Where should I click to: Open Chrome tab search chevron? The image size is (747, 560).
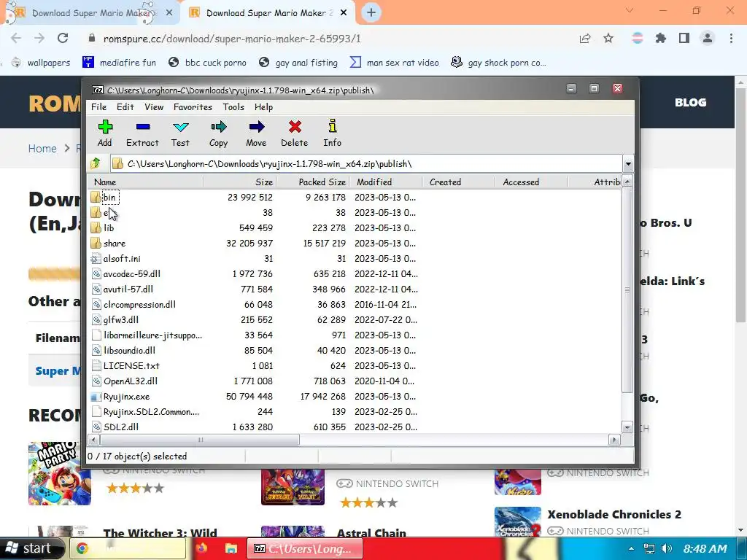click(630, 10)
